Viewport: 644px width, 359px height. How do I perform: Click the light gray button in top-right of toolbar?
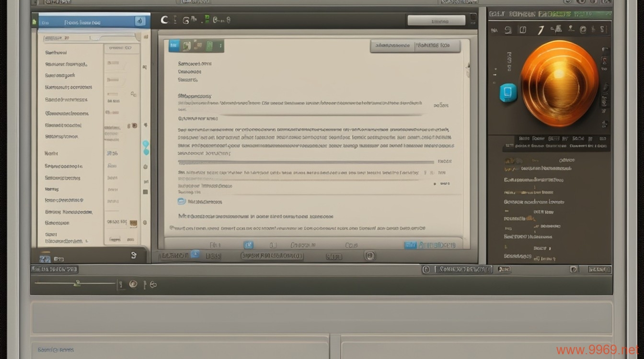pos(436,21)
